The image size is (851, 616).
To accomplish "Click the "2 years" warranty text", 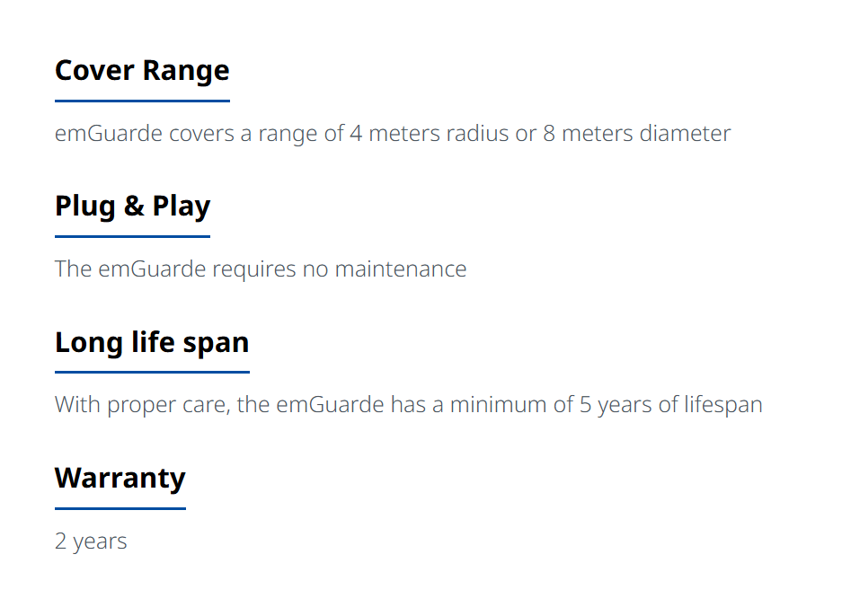I will pos(91,541).
